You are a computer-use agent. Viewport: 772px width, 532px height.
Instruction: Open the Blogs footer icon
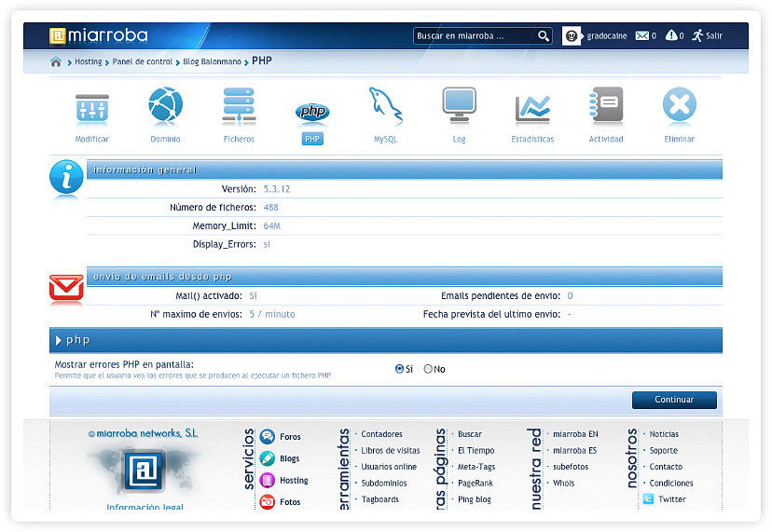268,458
